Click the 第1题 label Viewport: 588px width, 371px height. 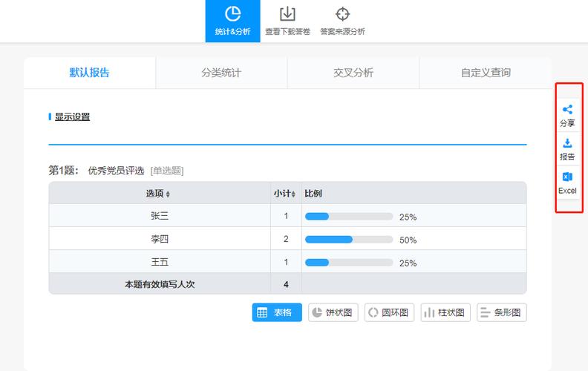point(63,171)
